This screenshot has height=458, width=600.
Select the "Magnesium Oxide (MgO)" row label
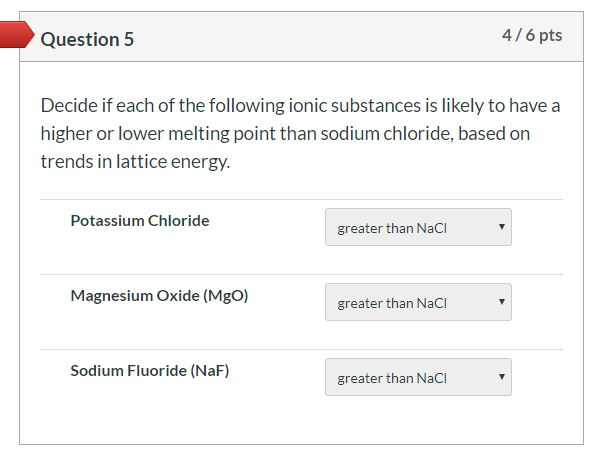159,296
